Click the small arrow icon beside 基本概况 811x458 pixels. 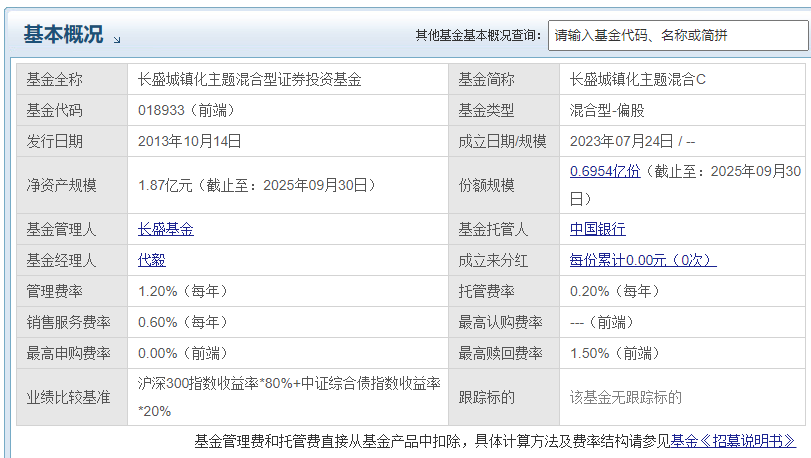(x=117, y=40)
